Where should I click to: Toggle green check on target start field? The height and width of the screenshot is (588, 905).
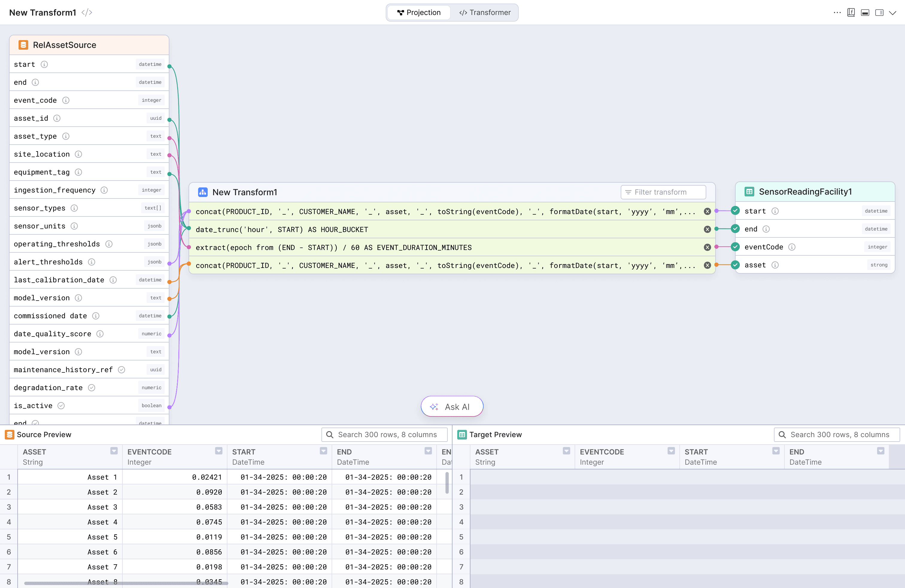[x=735, y=211]
